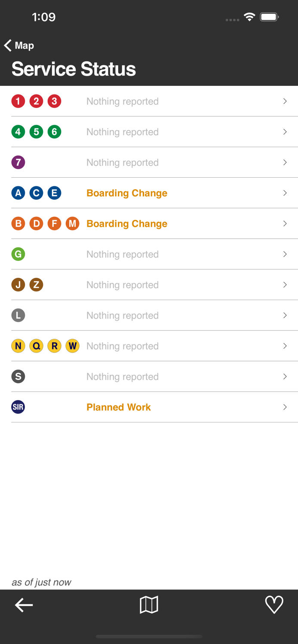This screenshot has height=644, width=298.
Task: Tap the S shuttle train icon
Action: pyautogui.click(x=18, y=376)
